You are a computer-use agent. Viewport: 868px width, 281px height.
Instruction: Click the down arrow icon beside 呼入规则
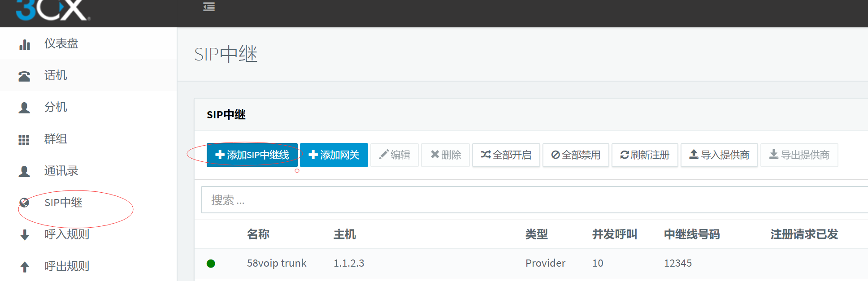(25, 235)
